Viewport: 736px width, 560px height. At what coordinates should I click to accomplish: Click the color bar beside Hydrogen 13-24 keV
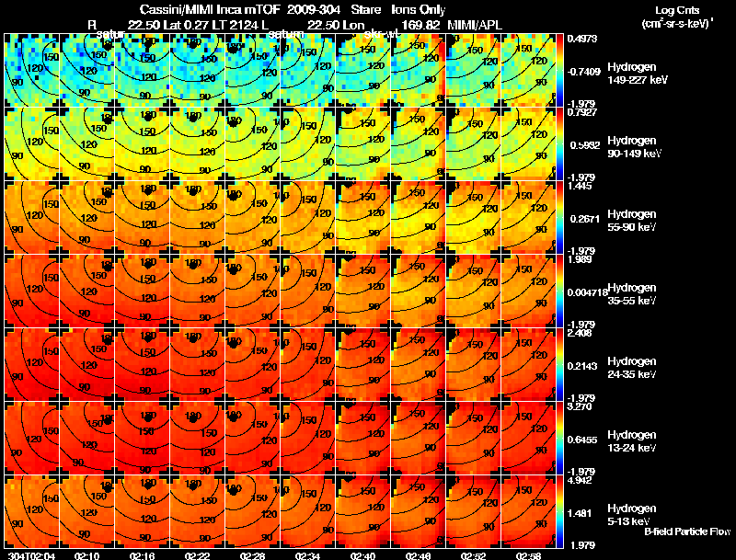[559, 438]
